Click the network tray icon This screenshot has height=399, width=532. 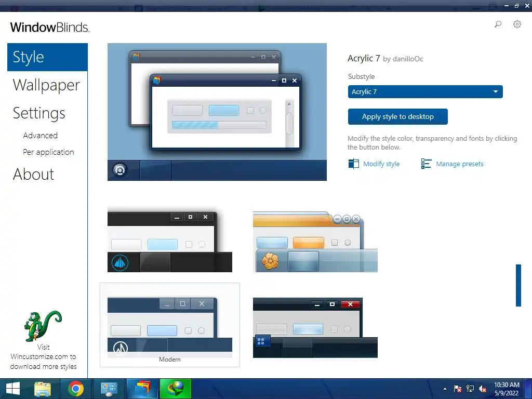470,389
